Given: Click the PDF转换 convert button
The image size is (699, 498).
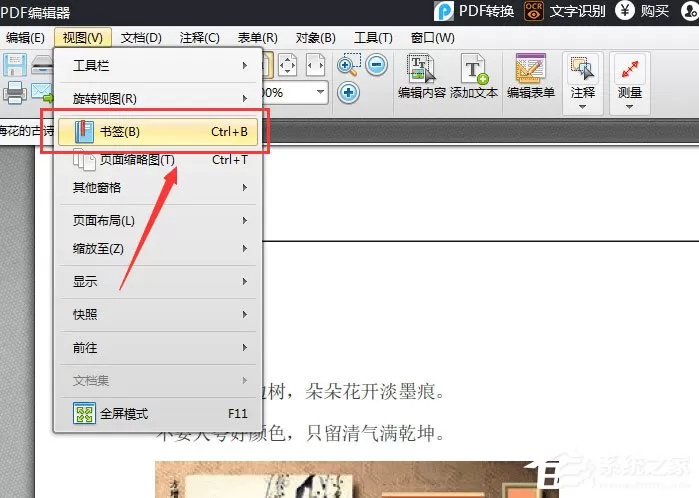Looking at the screenshot, I should coord(474,11).
